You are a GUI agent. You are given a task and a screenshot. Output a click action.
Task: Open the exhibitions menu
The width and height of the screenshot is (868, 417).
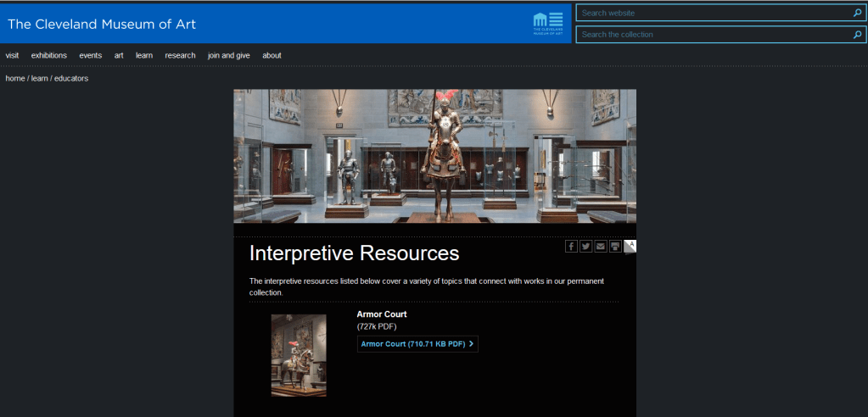click(x=49, y=56)
